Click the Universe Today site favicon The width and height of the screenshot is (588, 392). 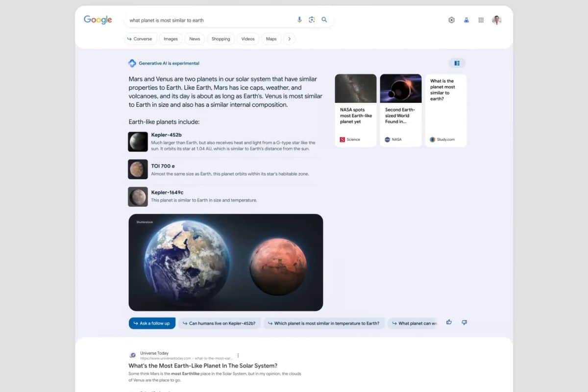coord(132,355)
